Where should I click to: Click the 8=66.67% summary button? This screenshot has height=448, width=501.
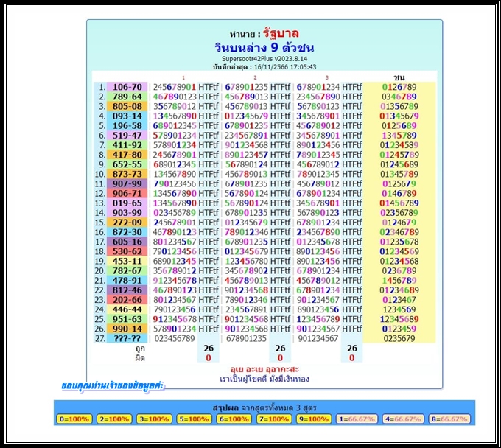point(449,419)
